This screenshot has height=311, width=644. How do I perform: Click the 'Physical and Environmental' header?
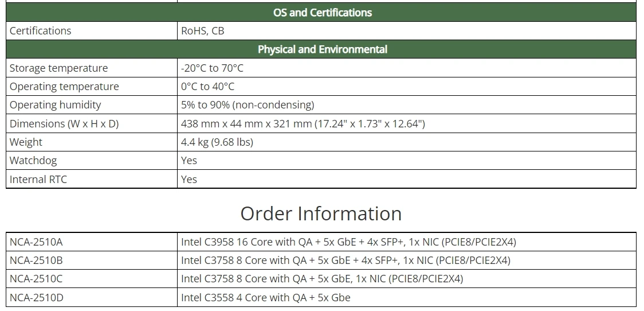[323, 49]
